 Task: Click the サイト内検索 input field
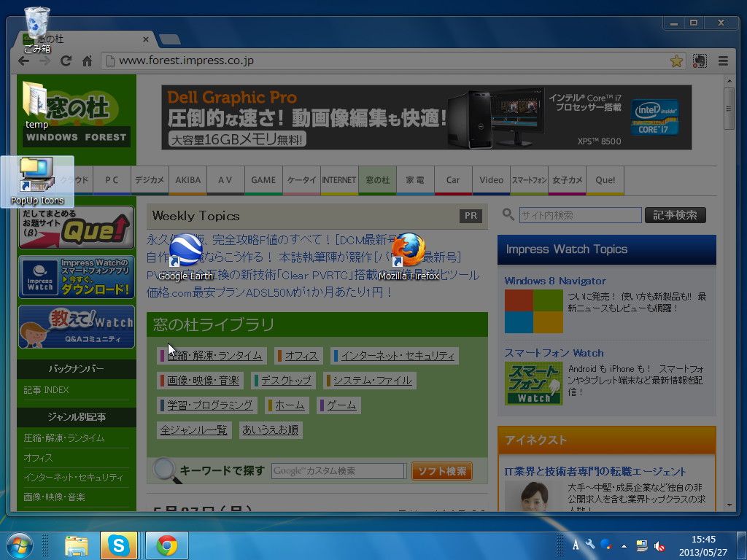click(580, 214)
